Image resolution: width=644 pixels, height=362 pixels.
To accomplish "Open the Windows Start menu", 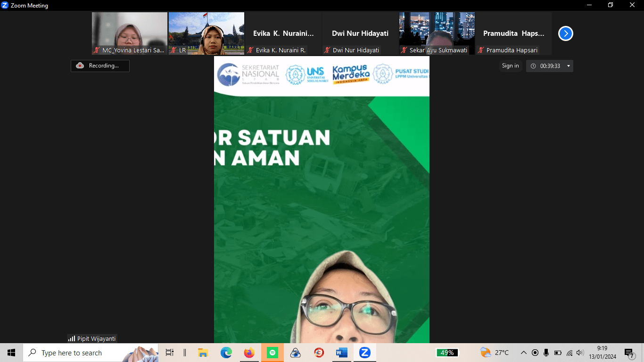I will point(11,353).
